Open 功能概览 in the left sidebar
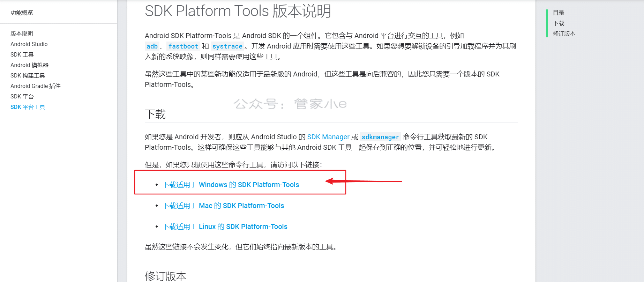644x282 pixels. pyautogui.click(x=22, y=13)
